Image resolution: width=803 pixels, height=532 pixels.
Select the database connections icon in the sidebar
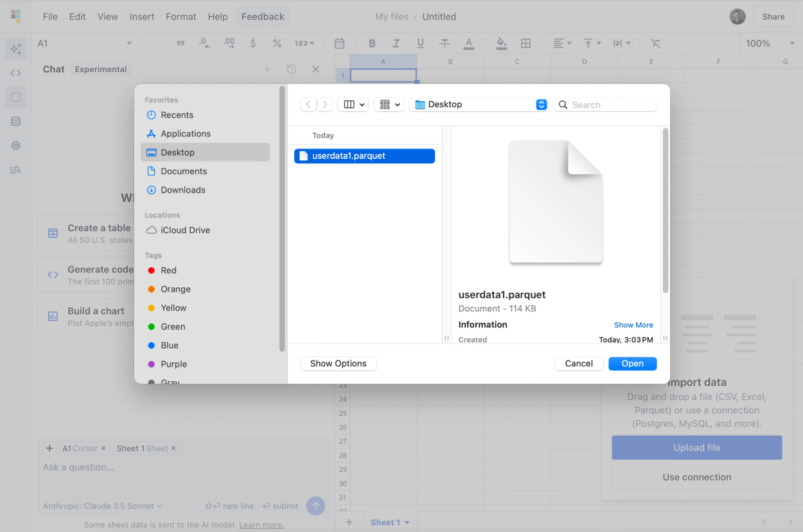15,121
